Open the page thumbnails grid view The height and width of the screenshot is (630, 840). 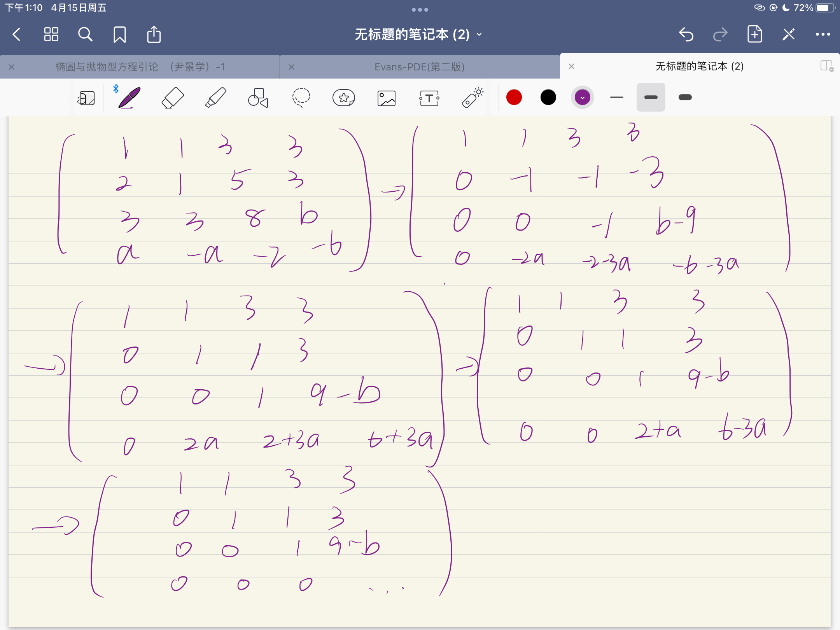pyautogui.click(x=51, y=35)
